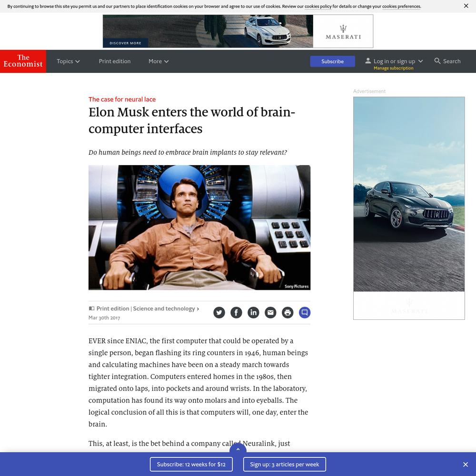The image size is (476, 476).
Task: Dismiss the cookie notice banner
Action: tap(466, 6)
